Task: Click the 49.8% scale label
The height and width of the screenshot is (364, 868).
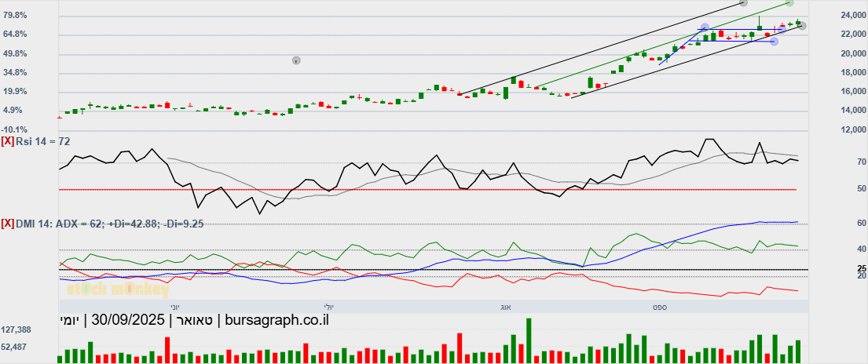Action: tap(16, 53)
